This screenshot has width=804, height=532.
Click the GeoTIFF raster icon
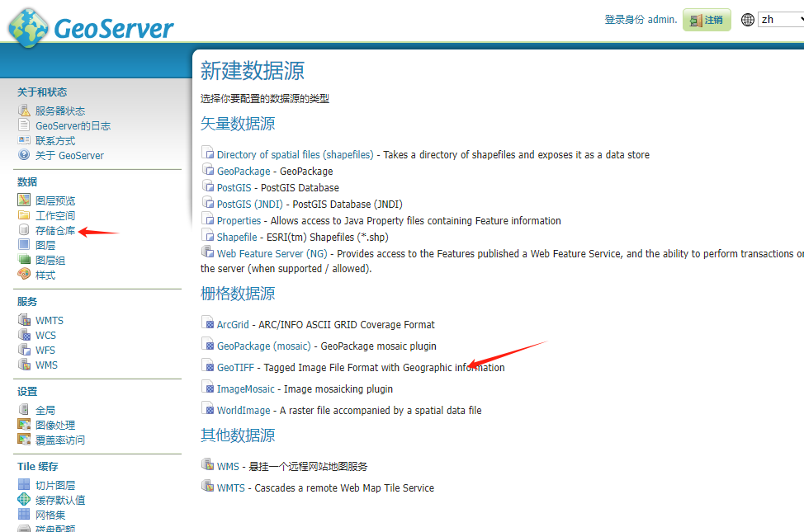click(208, 366)
